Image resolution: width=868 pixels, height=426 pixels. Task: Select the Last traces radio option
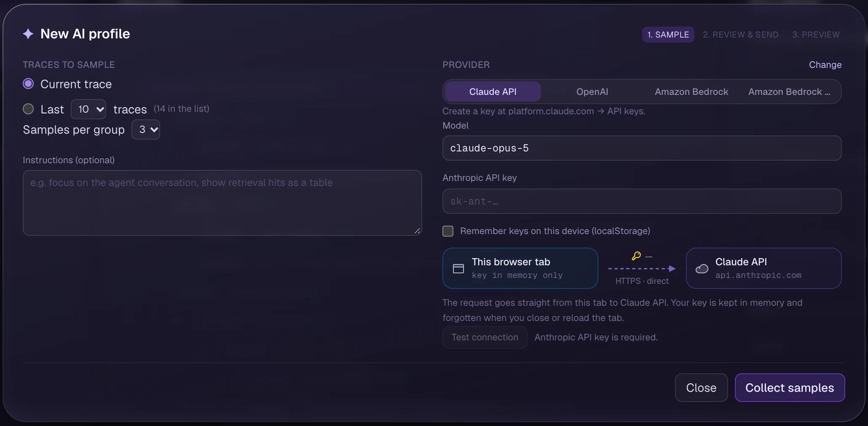28,109
